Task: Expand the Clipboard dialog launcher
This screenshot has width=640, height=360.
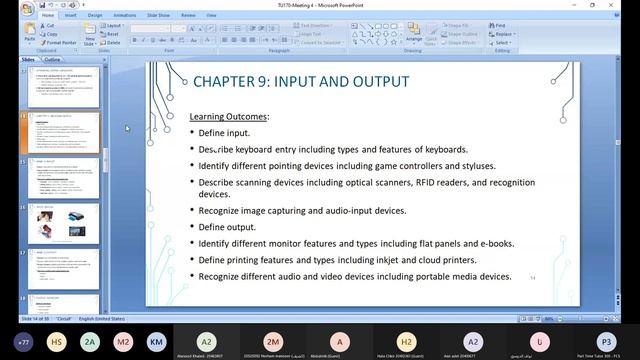Action: pos(76,51)
